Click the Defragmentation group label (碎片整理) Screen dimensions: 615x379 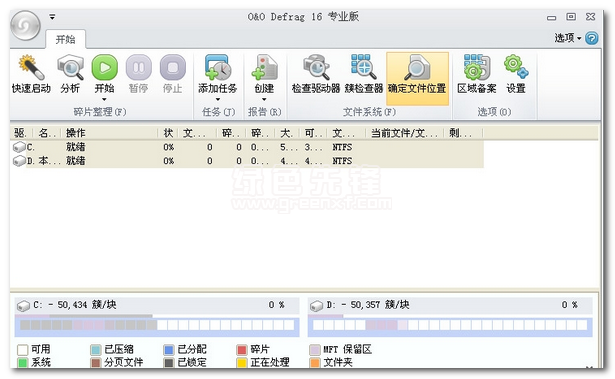point(100,112)
